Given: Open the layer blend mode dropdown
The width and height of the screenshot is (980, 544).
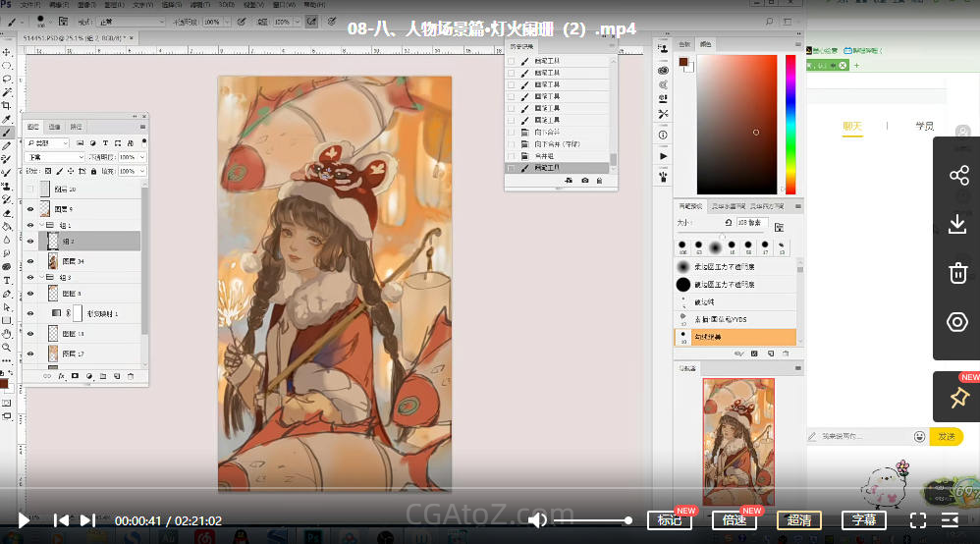Looking at the screenshot, I should (x=55, y=157).
